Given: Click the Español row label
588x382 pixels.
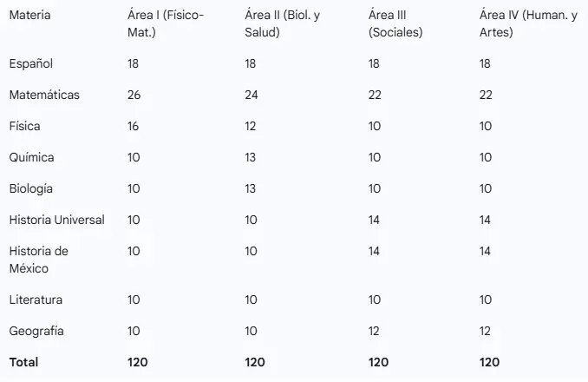Looking at the screenshot, I should click(x=30, y=63).
